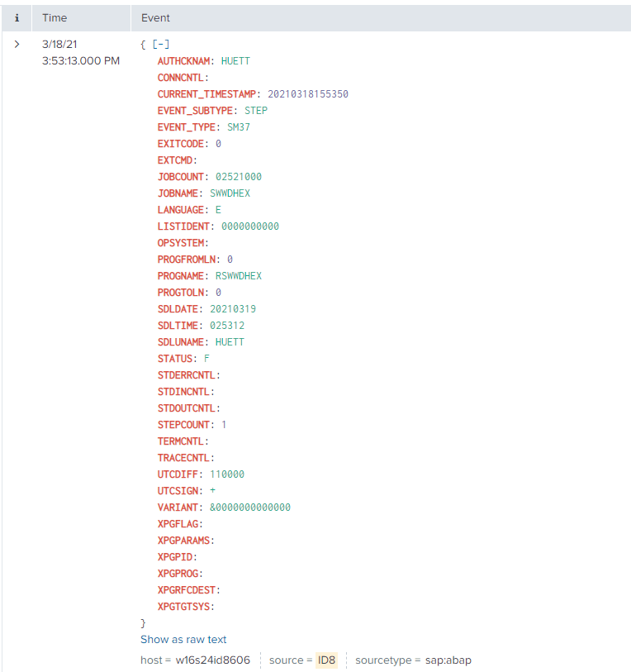Click the event timestamp 3/18/21 3:53:13.000 PM
Screen dimensions: 631x672
80,53
